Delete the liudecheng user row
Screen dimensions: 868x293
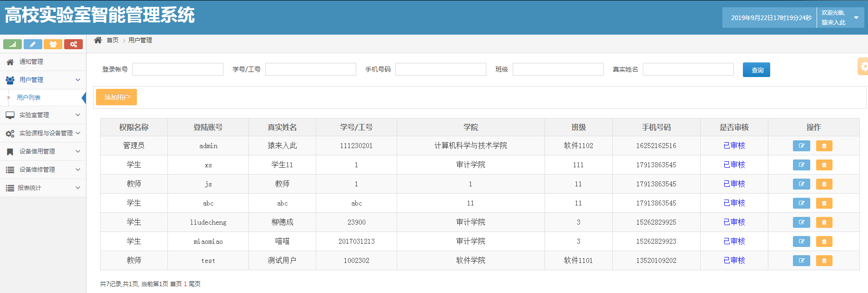pos(824,222)
